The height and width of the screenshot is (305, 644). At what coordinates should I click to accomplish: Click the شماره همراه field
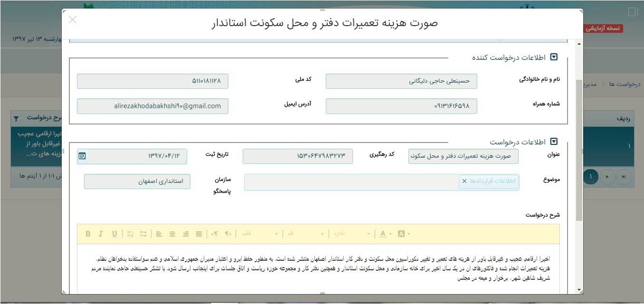pos(401,106)
